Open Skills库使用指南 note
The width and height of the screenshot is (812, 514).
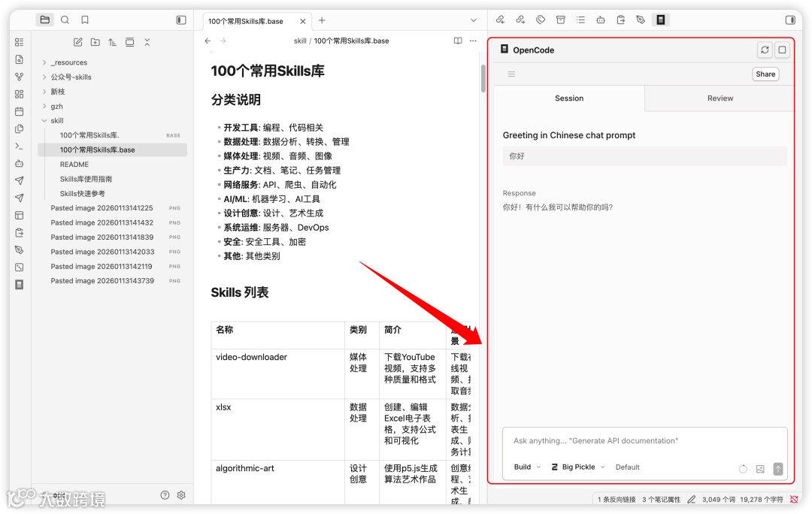point(86,179)
